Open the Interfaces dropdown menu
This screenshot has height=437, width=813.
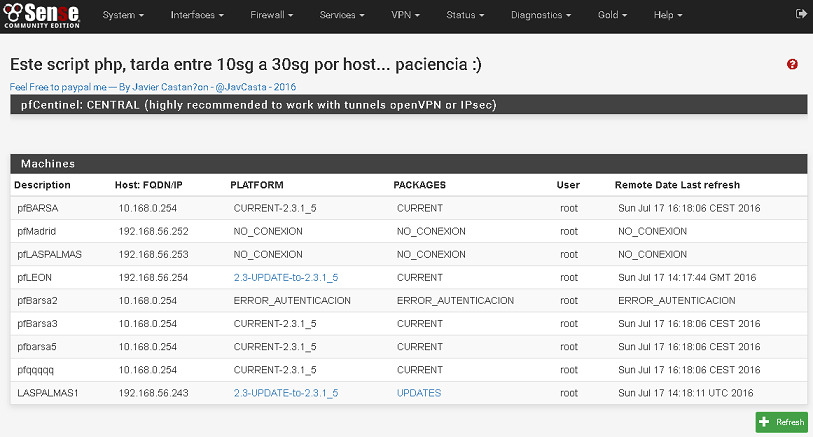197,15
